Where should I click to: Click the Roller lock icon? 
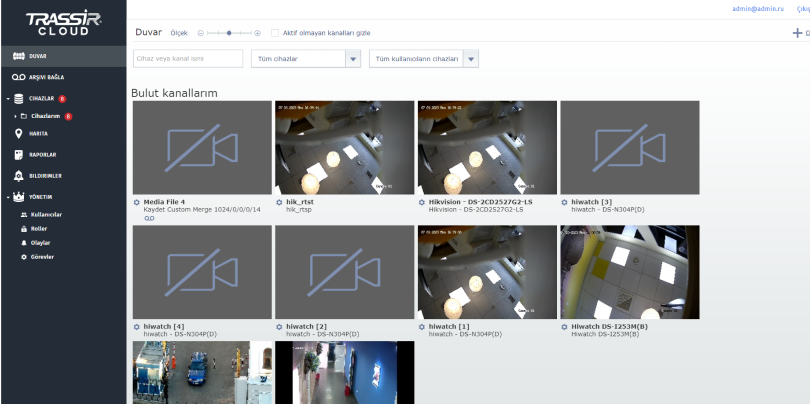(24, 228)
